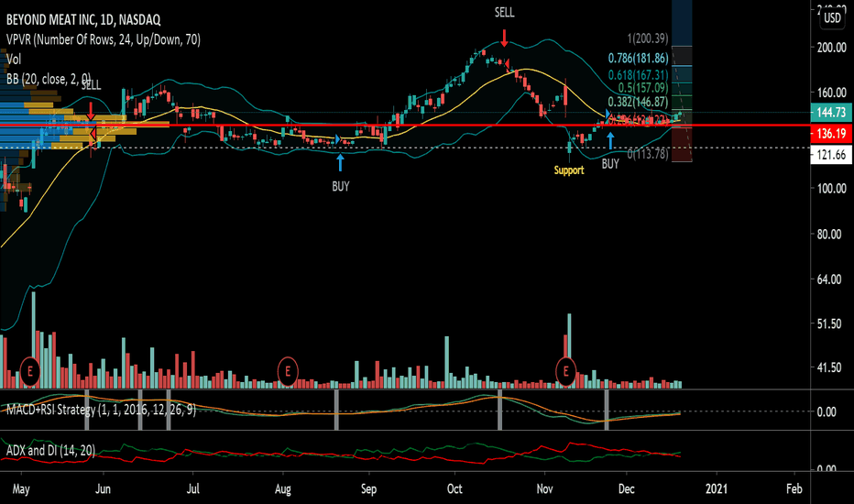Select the BUY text near late November

coord(610,163)
